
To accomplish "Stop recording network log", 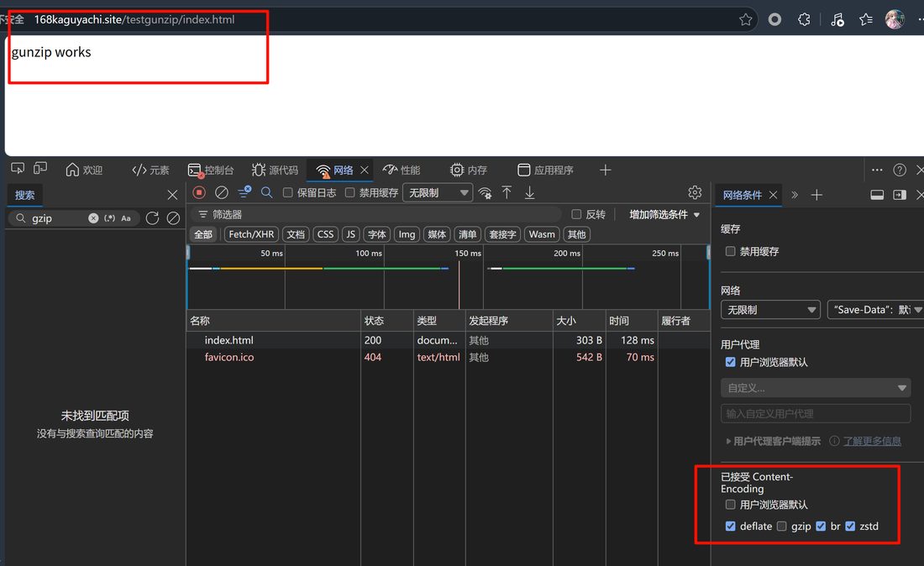I will coord(199,192).
